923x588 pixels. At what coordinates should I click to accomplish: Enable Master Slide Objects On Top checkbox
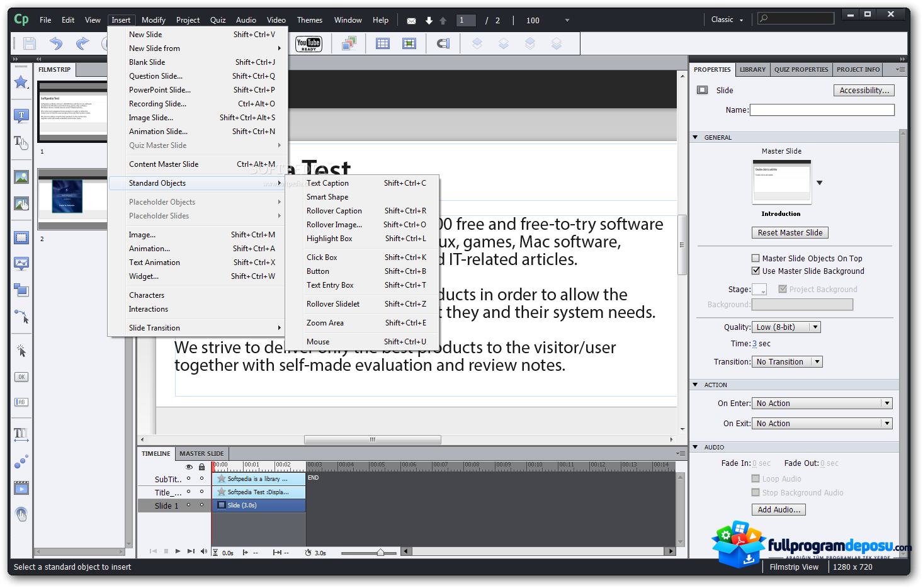pyautogui.click(x=756, y=258)
